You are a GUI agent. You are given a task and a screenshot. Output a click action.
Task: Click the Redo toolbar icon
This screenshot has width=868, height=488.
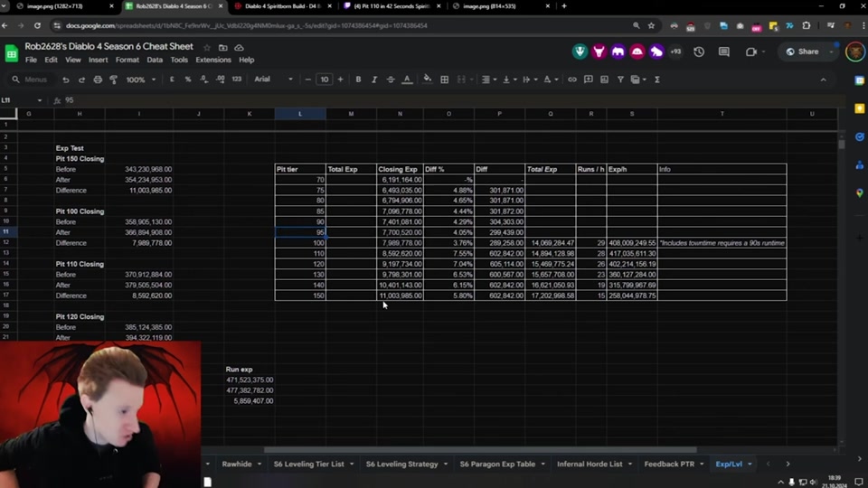click(81, 80)
